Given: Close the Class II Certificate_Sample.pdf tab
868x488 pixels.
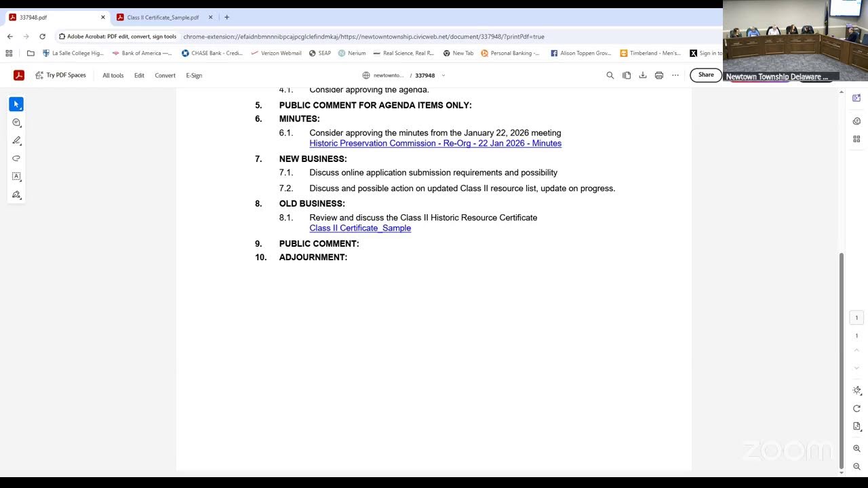Looking at the screenshot, I should click(x=210, y=17).
